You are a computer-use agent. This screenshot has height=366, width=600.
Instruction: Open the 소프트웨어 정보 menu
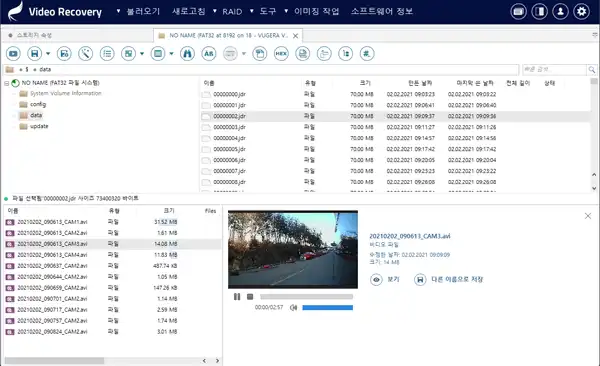(382, 11)
